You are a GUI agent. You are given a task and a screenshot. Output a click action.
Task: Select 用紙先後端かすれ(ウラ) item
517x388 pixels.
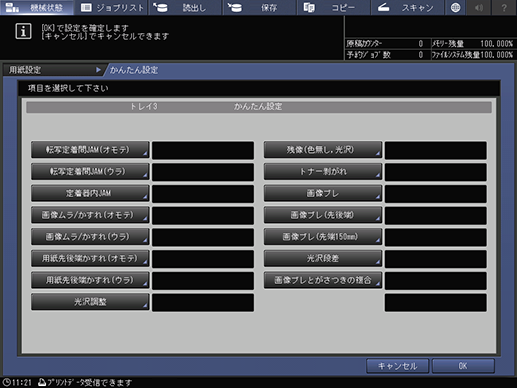pyautogui.click(x=90, y=280)
